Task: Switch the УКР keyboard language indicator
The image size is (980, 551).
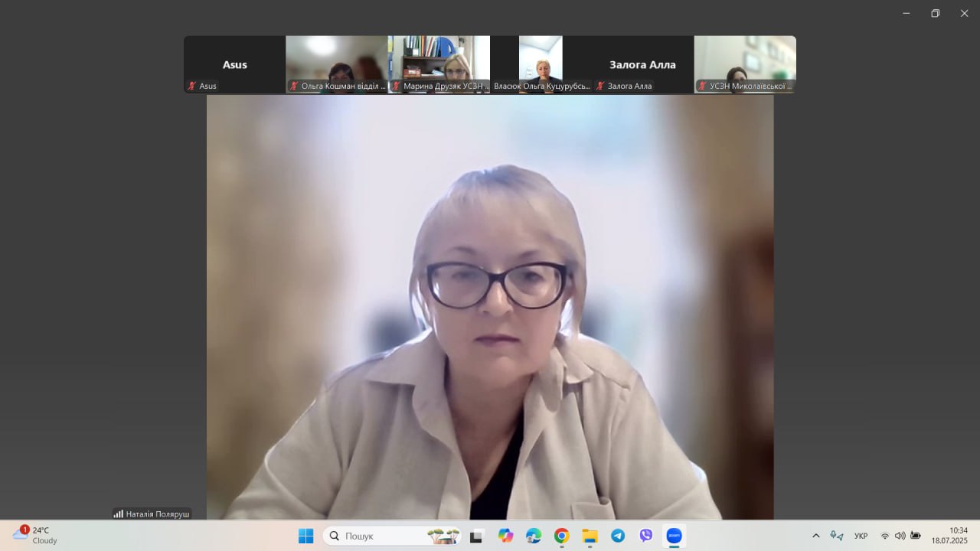Action: [x=861, y=536]
